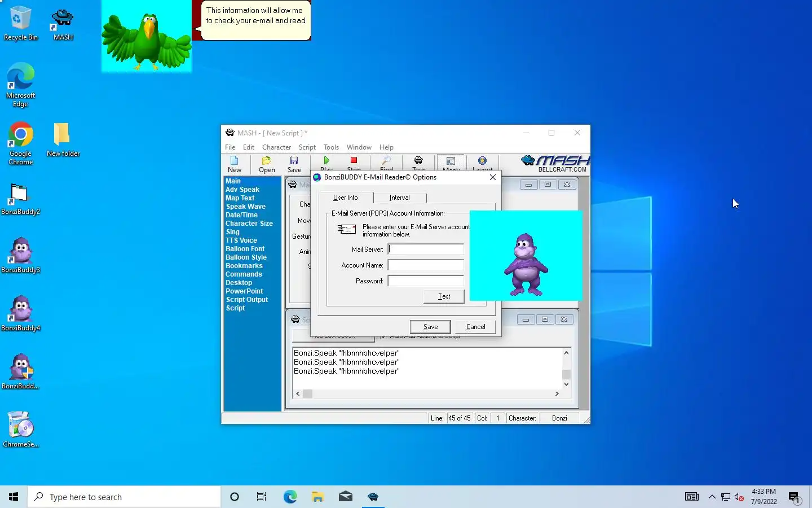Select the Microsoft Edge desktop icon
812x508 pixels.
(x=21, y=85)
